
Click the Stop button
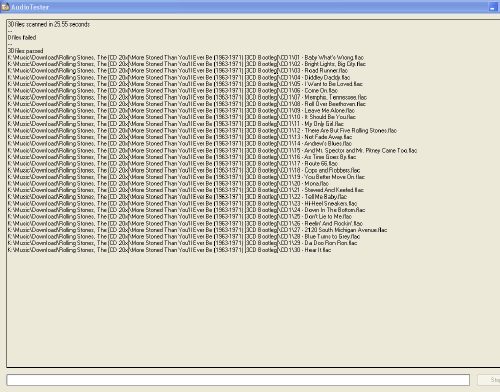(x=489, y=380)
